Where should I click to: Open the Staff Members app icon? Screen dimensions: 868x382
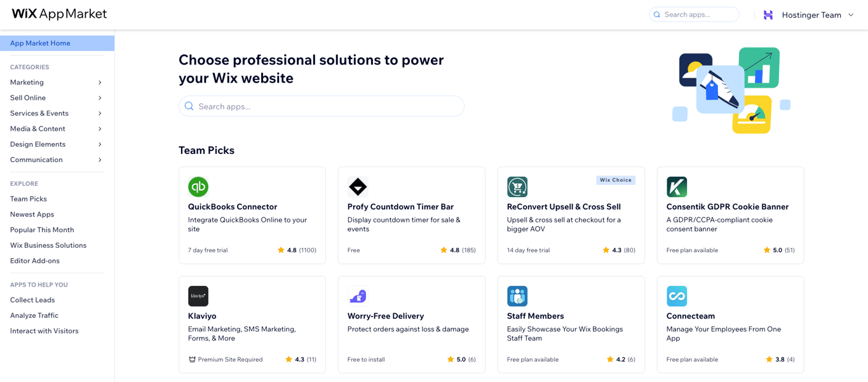coord(517,296)
